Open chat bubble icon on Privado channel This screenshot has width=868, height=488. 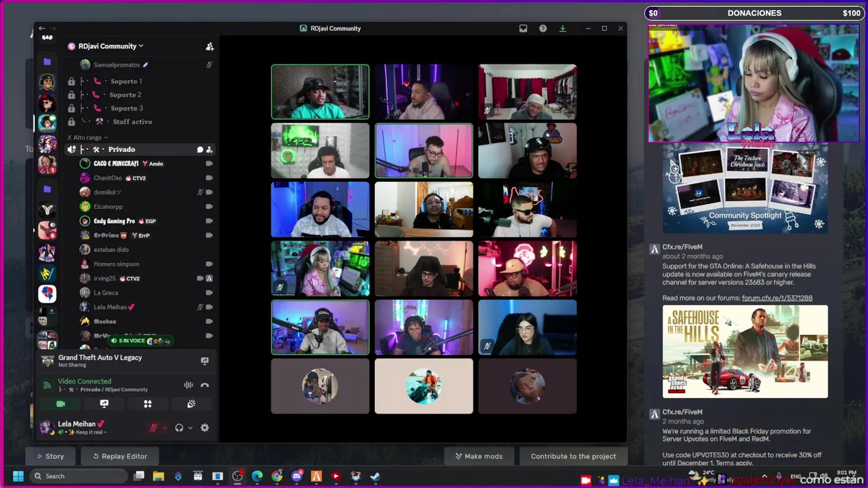pos(200,149)
